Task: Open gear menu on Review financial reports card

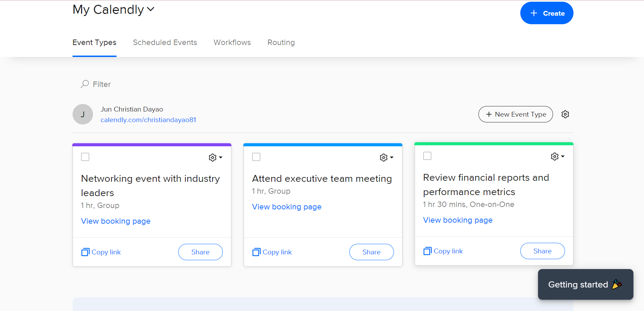Action: point(557,156)
